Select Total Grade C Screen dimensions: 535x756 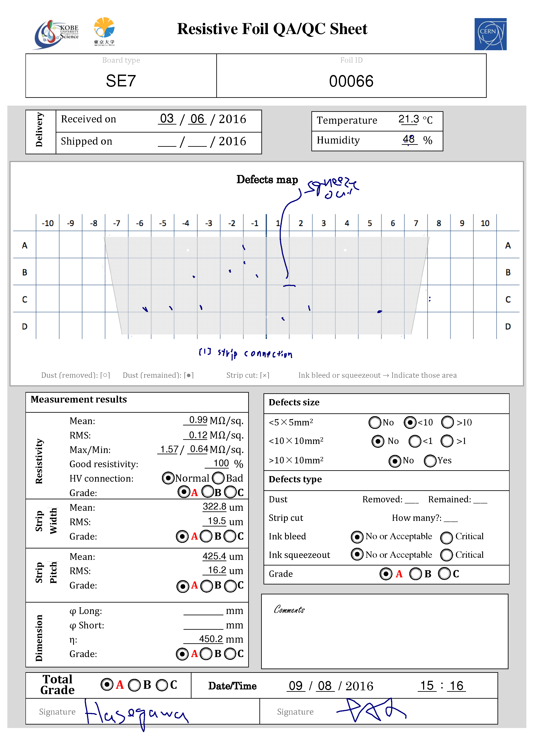(162, 685)
